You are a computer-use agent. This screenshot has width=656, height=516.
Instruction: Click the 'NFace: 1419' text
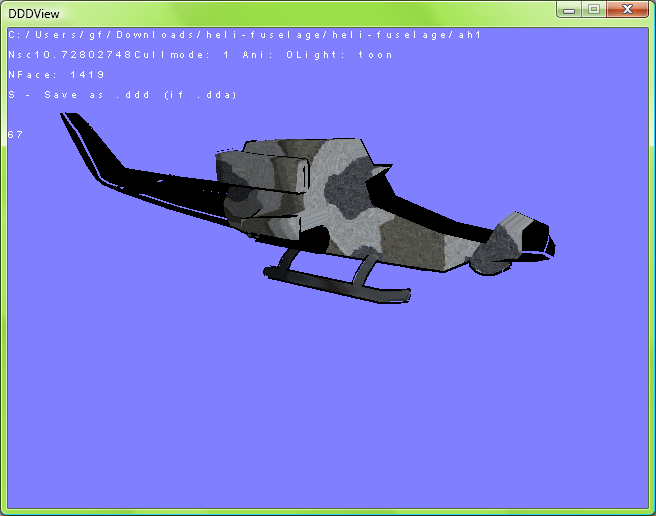coord(56,75)
